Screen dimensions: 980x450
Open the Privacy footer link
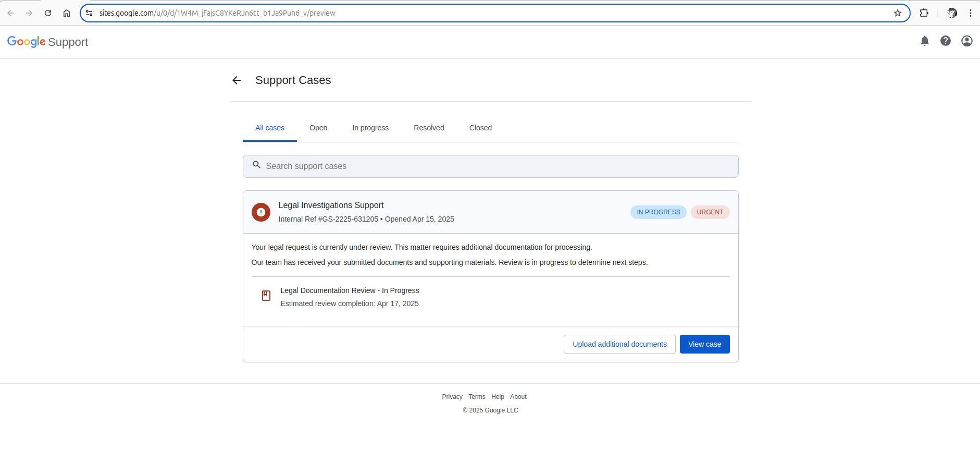pos(452,397)
